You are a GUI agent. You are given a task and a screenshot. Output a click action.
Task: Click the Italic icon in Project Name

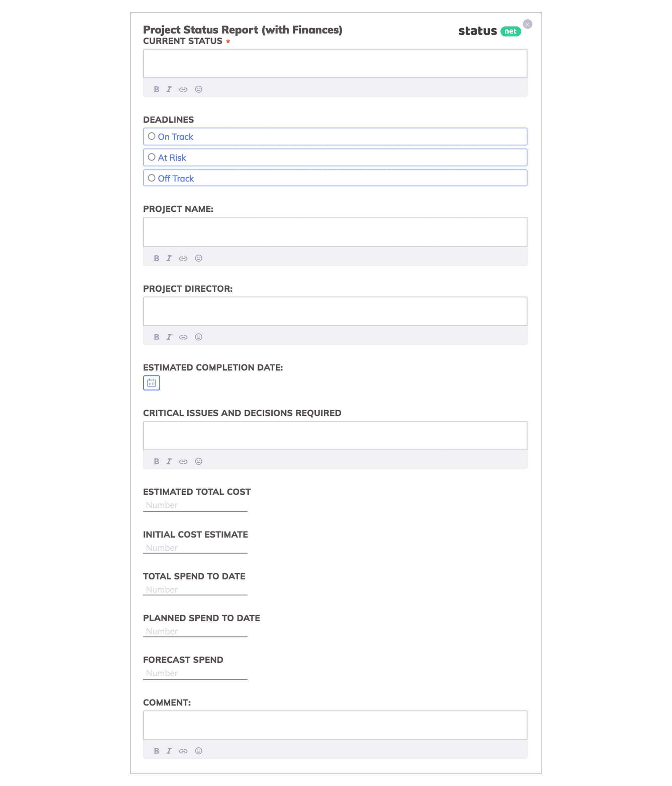169,258
